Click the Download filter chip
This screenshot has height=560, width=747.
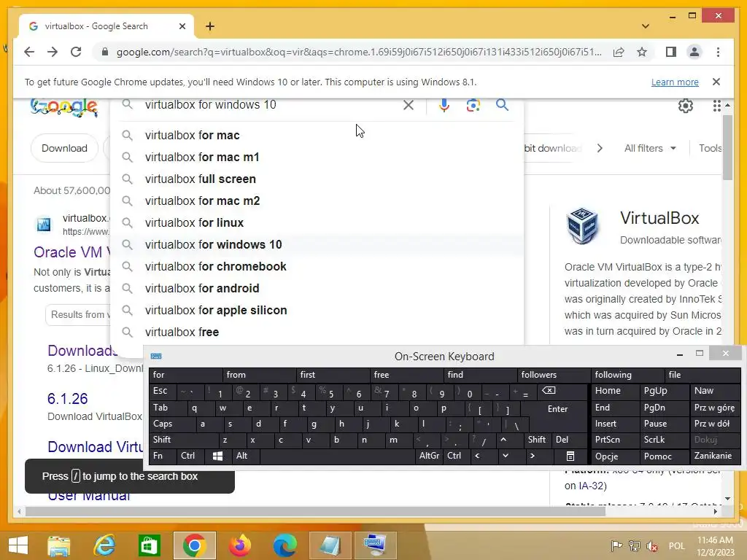coord(64,148)
